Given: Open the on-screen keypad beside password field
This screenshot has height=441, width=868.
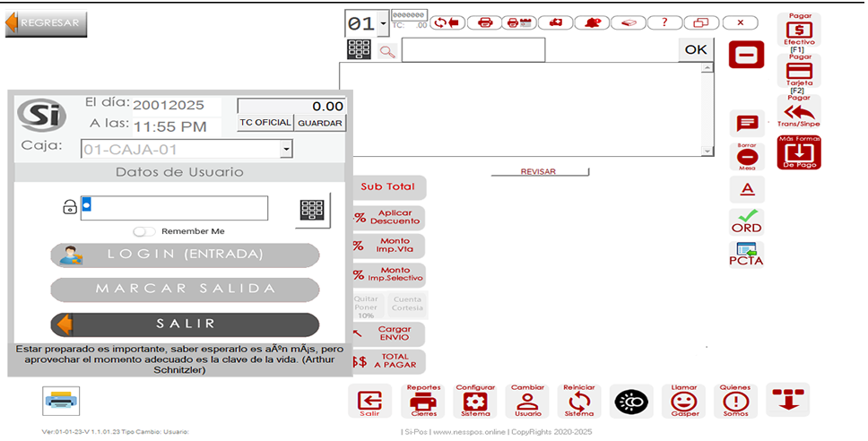Looking at the screenshot, I should pyautogui.click(x=312, y=210).
